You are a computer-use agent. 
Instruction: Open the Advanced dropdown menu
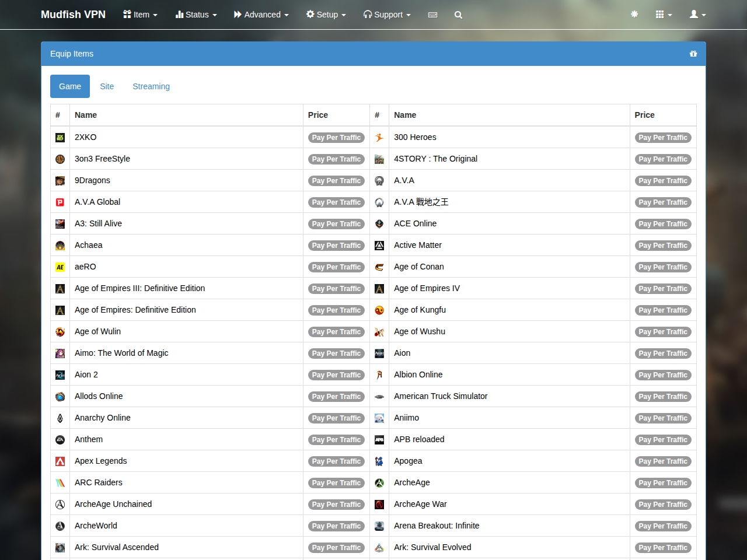pos(261,15)
